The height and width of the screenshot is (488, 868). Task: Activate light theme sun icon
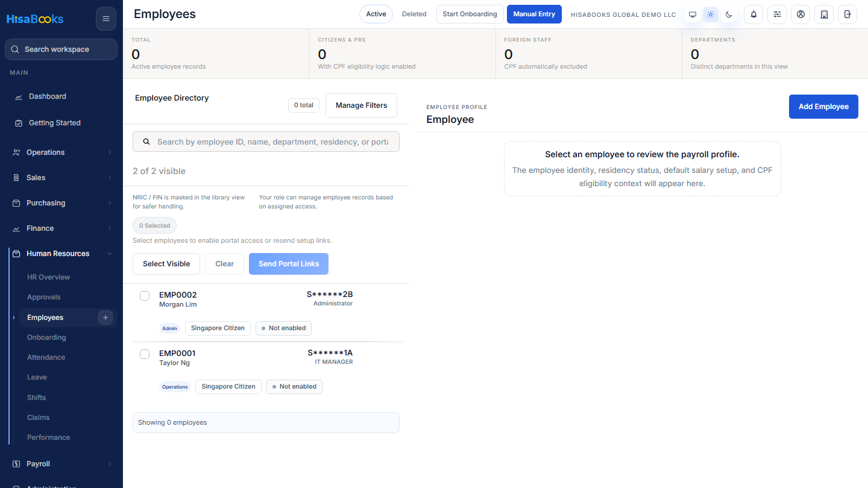[711, 14]
